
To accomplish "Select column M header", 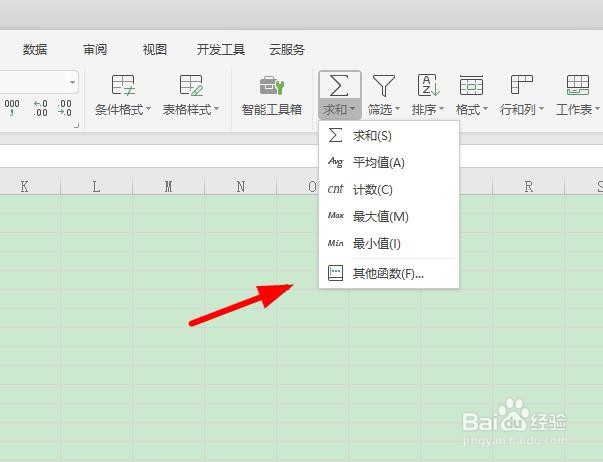I will [168, 187].
